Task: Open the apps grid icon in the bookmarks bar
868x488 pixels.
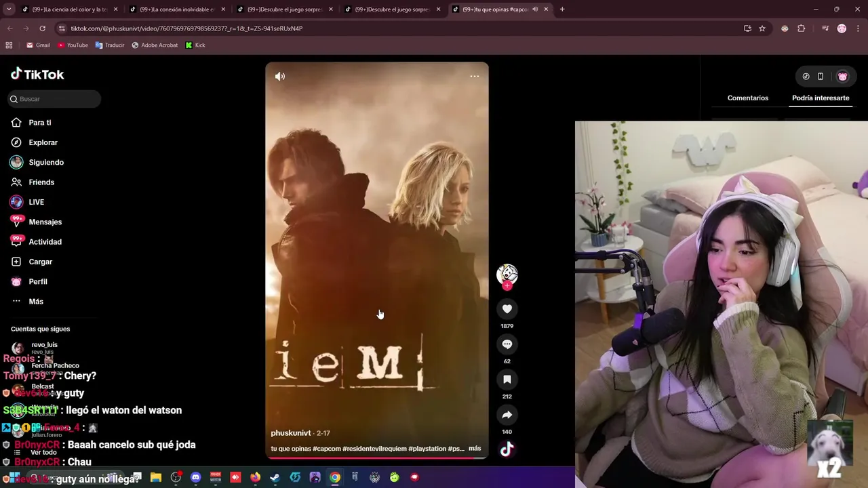Action: click(x=9, y=45)
